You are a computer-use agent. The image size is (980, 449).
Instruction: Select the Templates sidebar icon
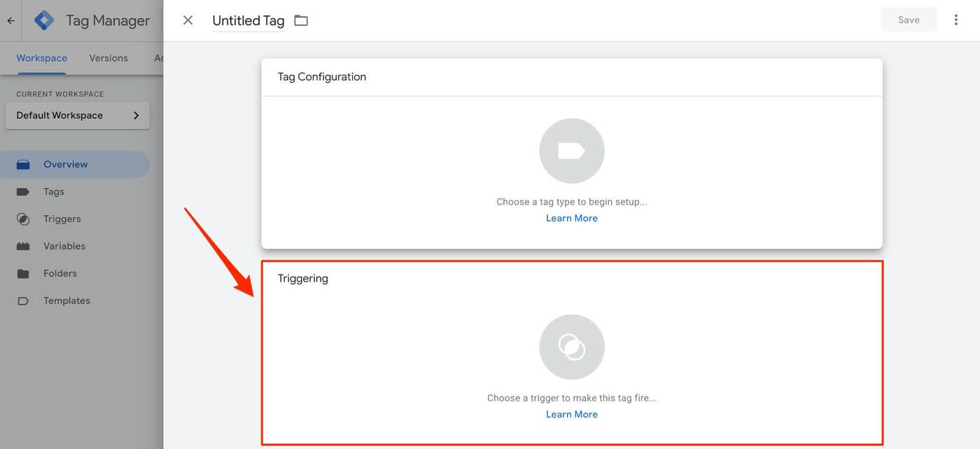(x=23, y=300)
